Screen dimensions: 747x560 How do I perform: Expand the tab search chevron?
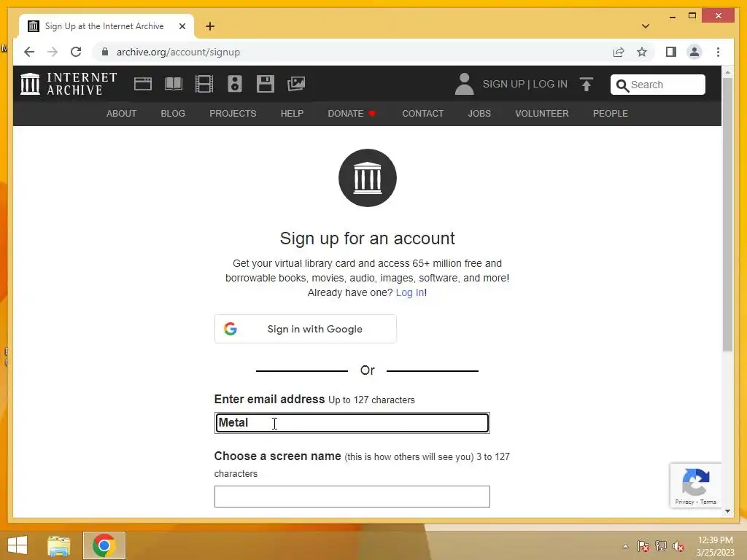[x=646, y=26]
